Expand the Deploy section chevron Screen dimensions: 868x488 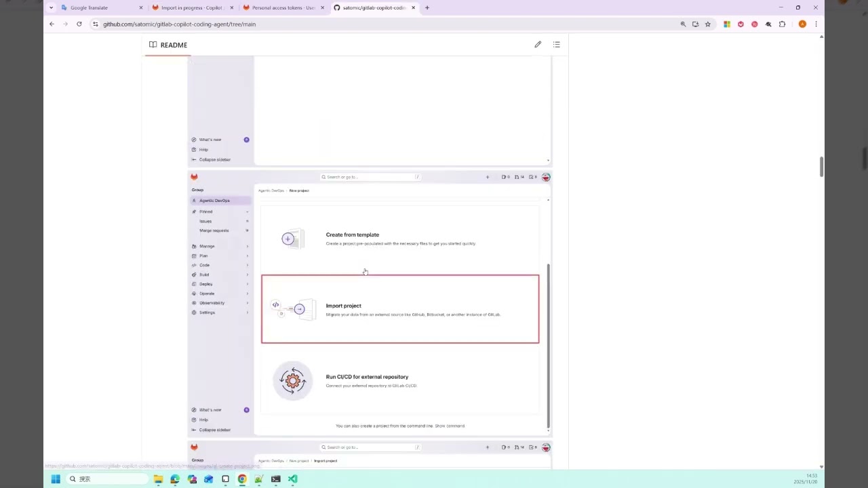click(x=247, y=284)
